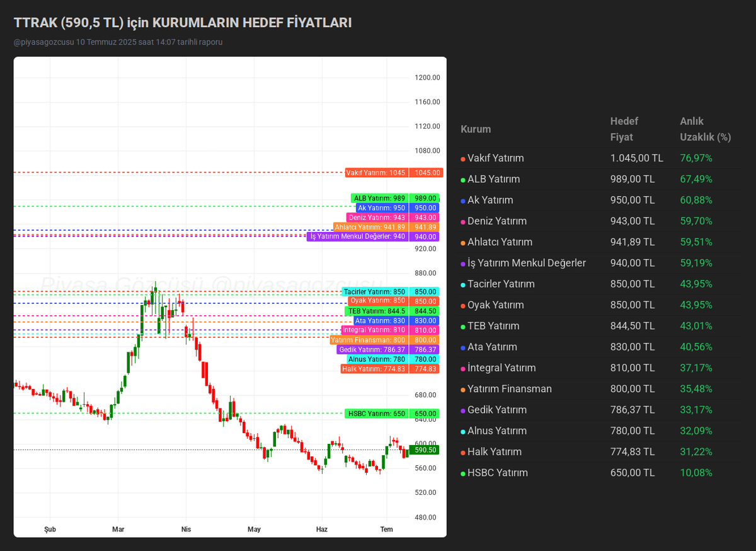This screenshot has width=756, height=551.
Task: Click the 60,88% distance value
Action: [x=696, y=200]
